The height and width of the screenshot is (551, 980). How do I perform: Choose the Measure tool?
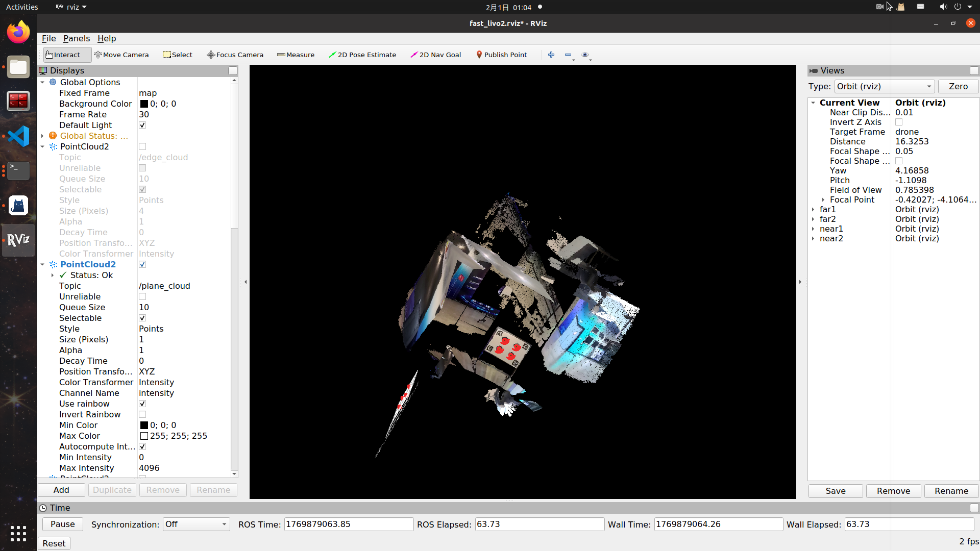coord(296,55)
